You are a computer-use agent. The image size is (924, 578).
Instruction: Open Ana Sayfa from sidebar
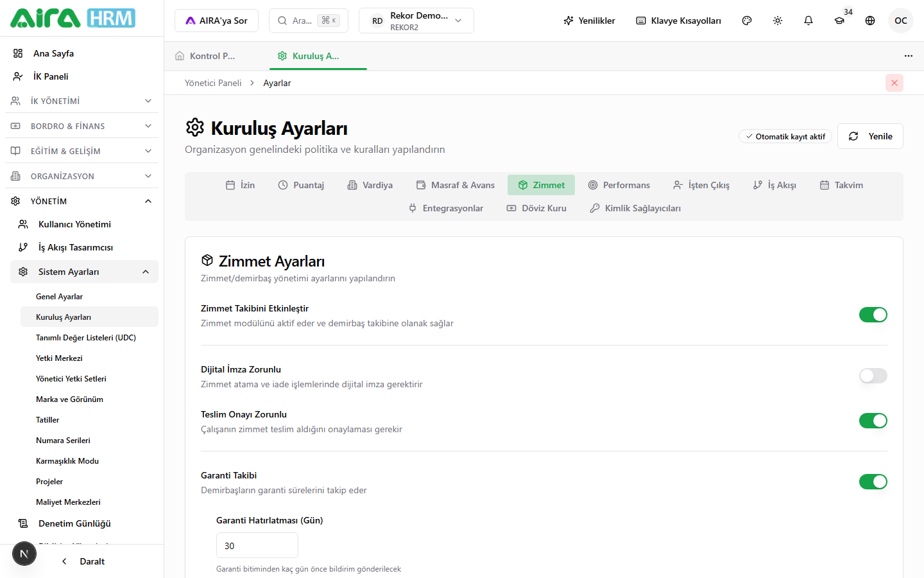click(x=81, y=53)
